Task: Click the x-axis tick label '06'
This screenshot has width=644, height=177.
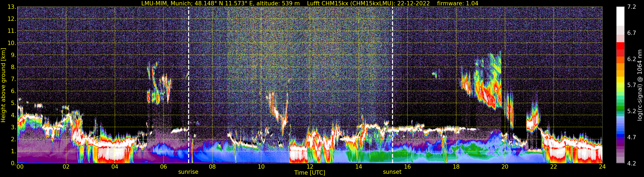Action: 164,167
